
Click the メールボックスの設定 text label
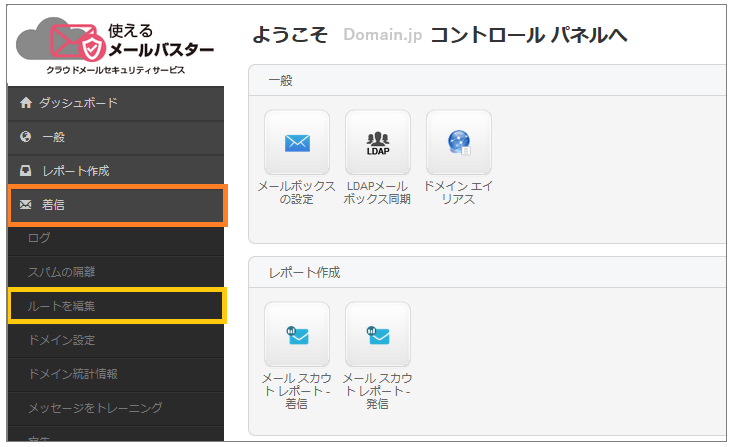point(297,193)
